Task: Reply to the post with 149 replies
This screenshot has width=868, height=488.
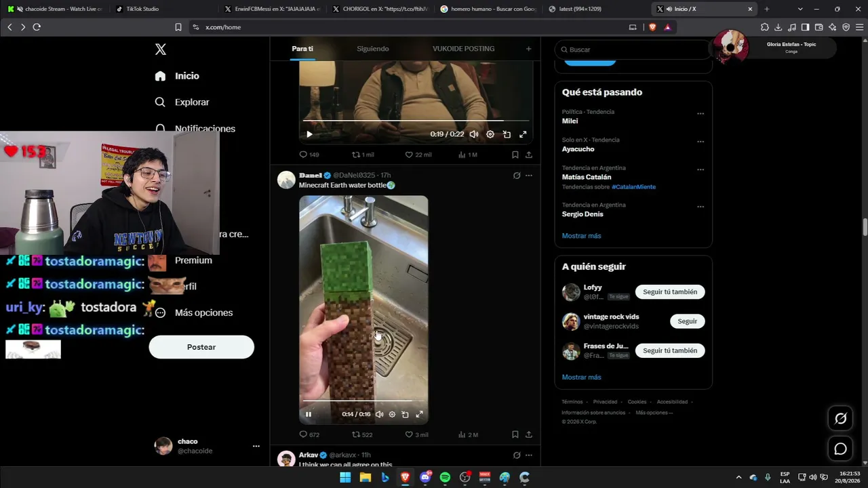Action: [x=309, y=155]
